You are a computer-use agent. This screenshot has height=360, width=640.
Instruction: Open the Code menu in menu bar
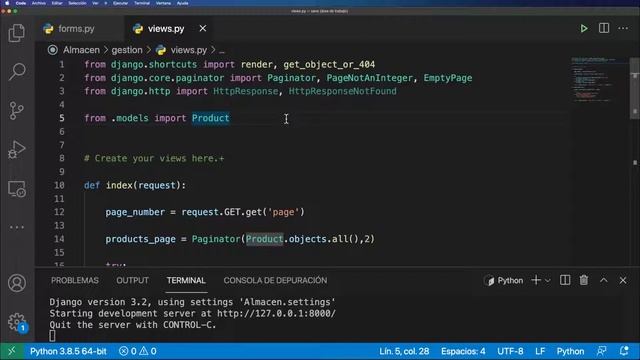[21, 3]
